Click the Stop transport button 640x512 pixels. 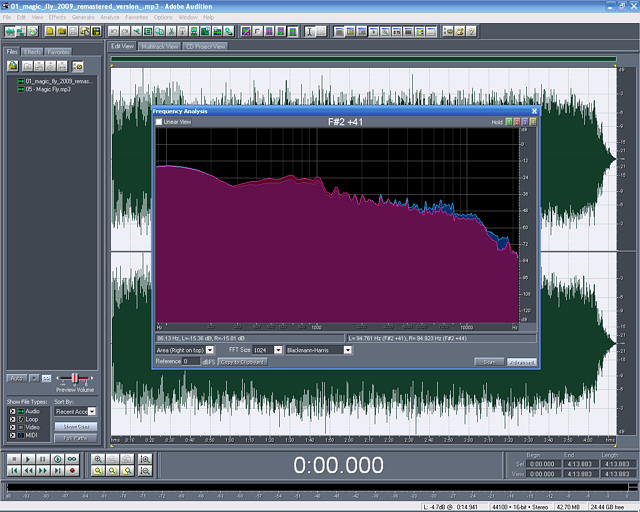(x=13, y=459)
